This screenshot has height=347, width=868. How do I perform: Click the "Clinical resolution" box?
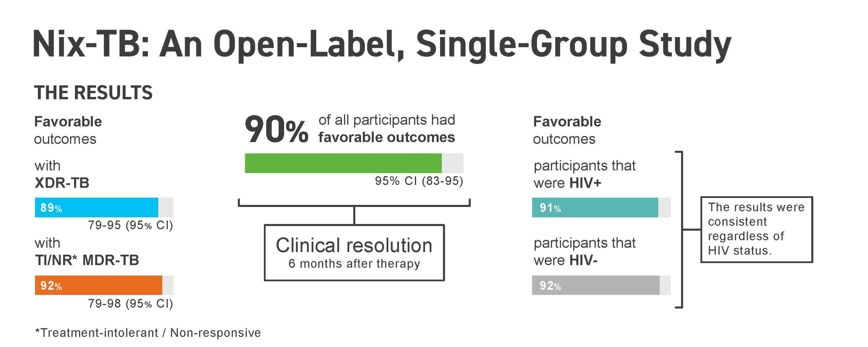pyautogui.click(x=354, y=252)
